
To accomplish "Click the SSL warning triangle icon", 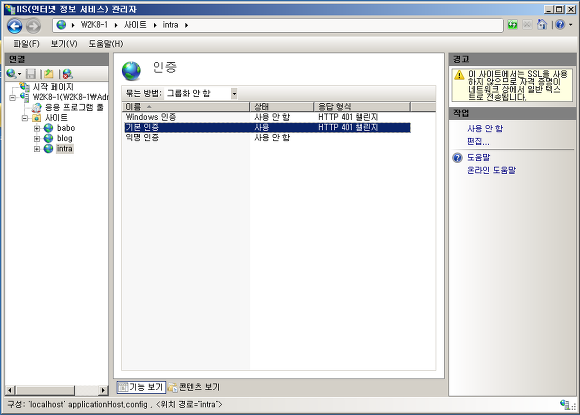I will tap(459, 75).
